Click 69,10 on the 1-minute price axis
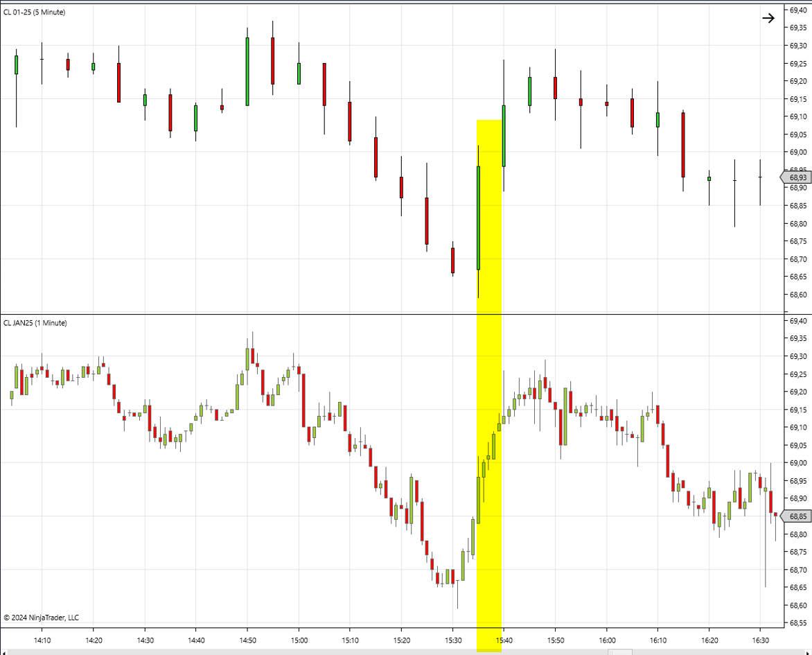Screen dimensions: 812x655 coord(798,428)
